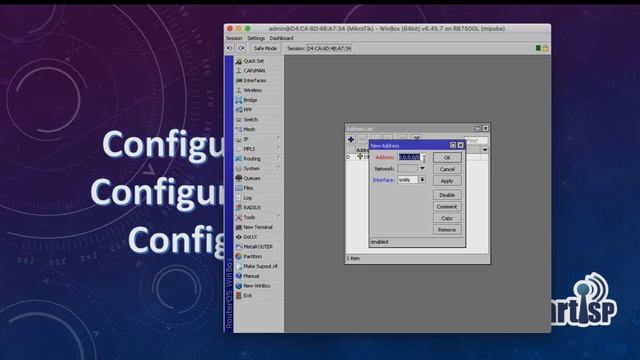The image size is (640, 360).
Task: Click the Session address field
Action: click(329, 48)
